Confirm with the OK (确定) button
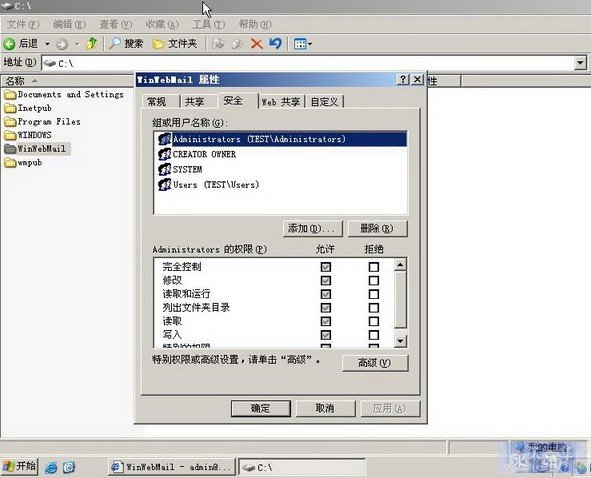Screen dimensions: 591x478 coord(260,408)
